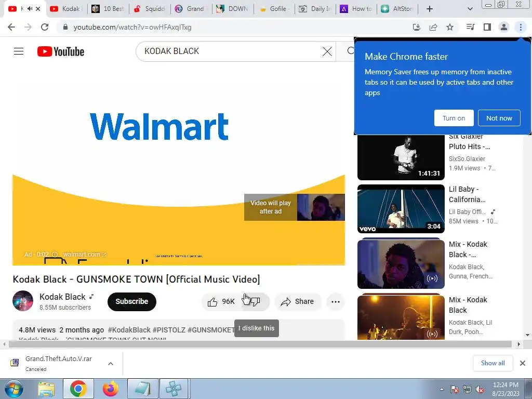Open the #PISTOLZ hashtag

(169, 330)
